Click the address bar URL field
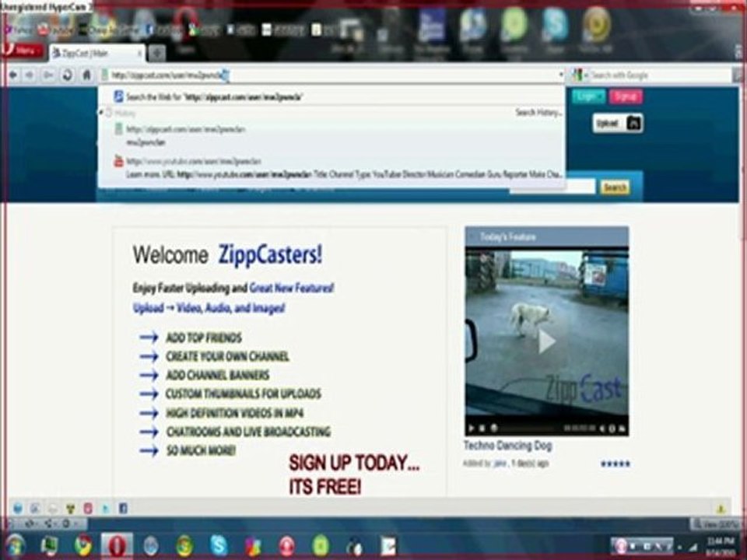 331,75
